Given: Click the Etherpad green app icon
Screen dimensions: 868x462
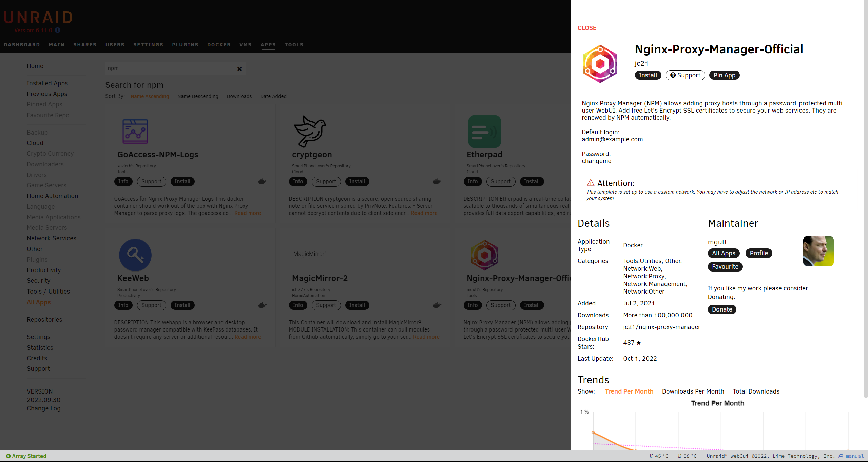Looking at the screenshot, I should (484, 131).
